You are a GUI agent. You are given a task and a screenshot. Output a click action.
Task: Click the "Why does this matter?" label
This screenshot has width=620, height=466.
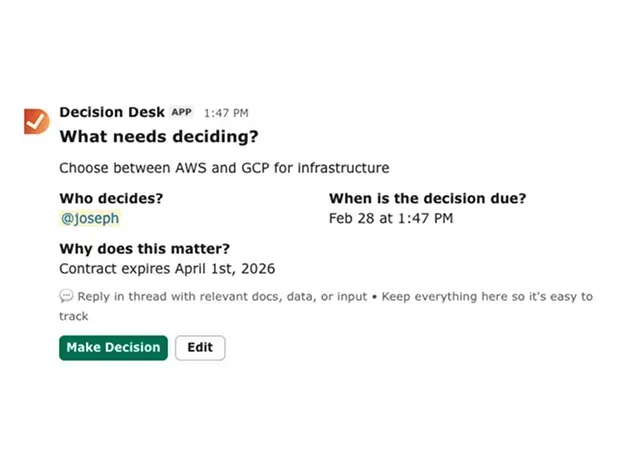tap(144, 249)
